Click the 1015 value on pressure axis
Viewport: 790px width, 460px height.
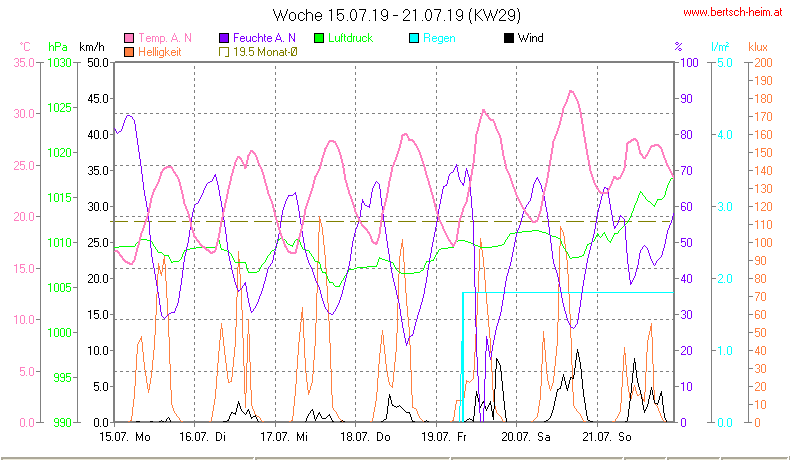(59, 198)
